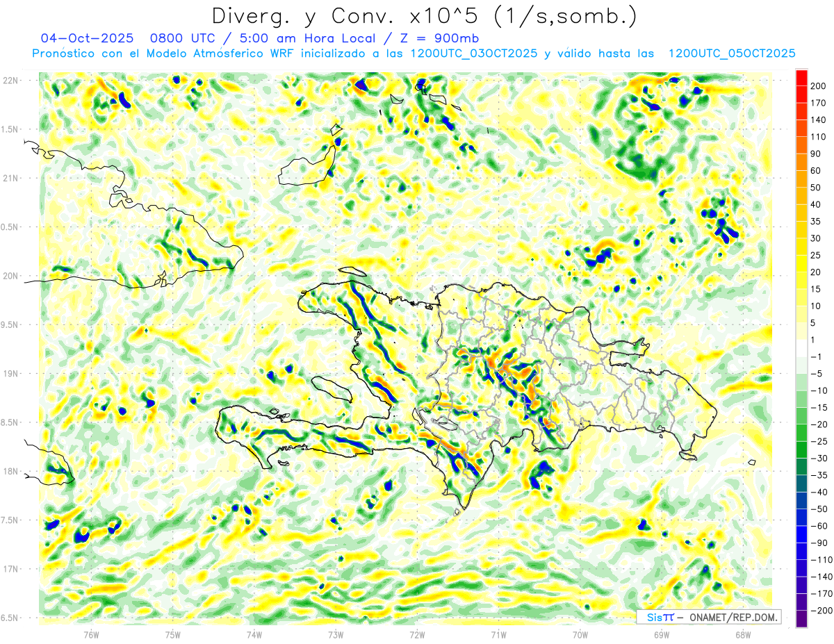Select the date text "04-Oct-2025"

[87, 38]
